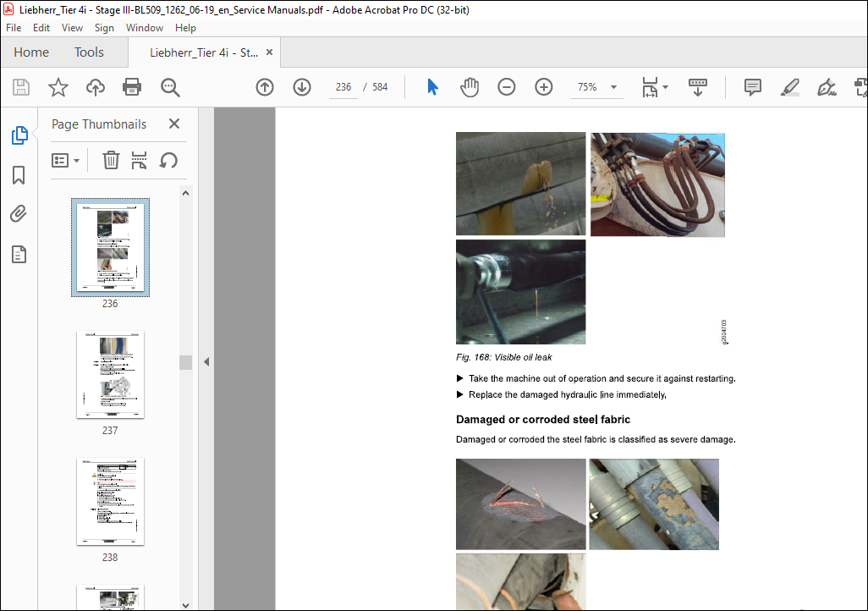Image resolution: width=868 pixels, height=611 pixels.
Task: Close the Page Thumbnails panel
Action: pyautogui.click(x=174, y=124)
